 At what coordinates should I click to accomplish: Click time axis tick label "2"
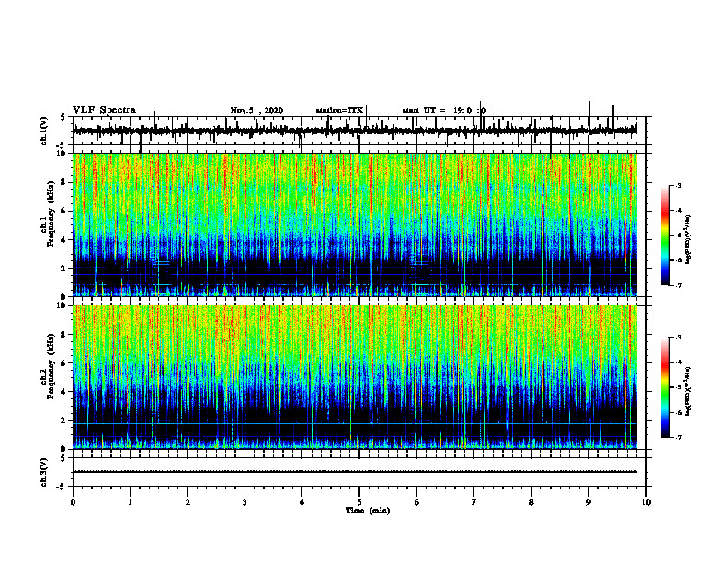pyautogui.click(x=188, y=502)
